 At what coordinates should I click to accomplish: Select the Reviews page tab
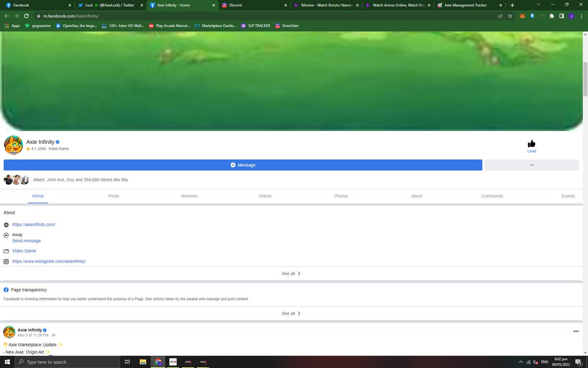(x=189, y=196)
